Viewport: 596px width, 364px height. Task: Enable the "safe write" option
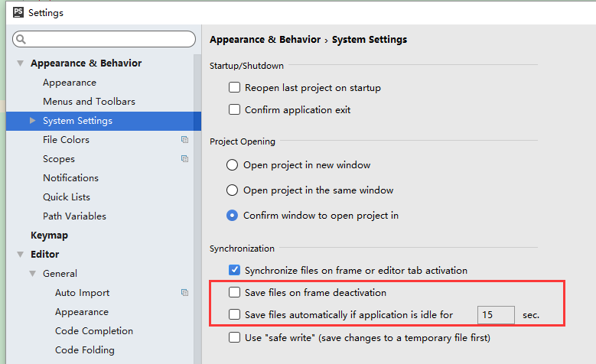tap(235, 337)
